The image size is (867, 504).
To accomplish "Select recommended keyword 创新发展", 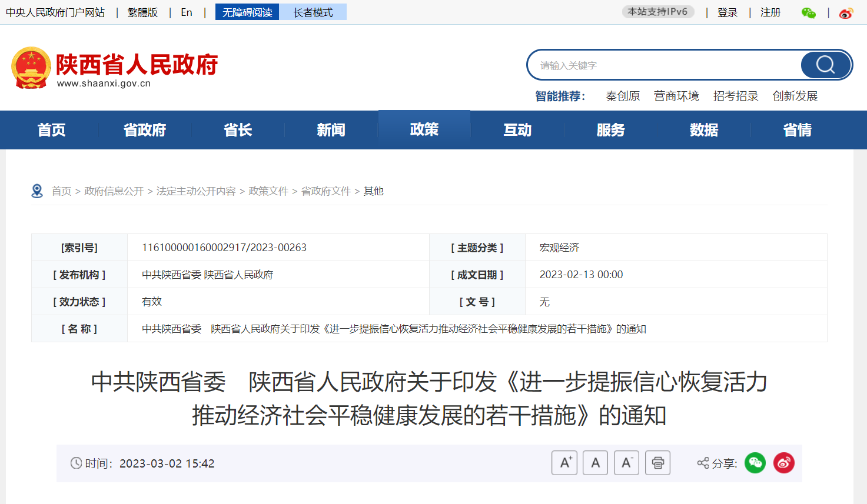I will [x=795, y=96].
